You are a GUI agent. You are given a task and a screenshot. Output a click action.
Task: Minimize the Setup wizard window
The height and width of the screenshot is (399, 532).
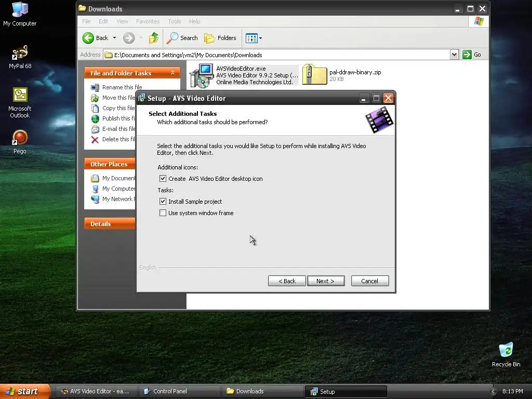coord(363,98)
